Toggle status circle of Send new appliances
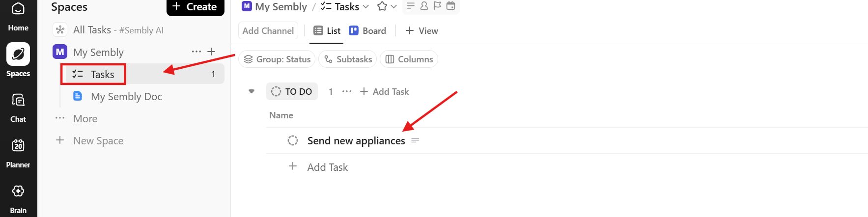 click(x=293, y=140)
